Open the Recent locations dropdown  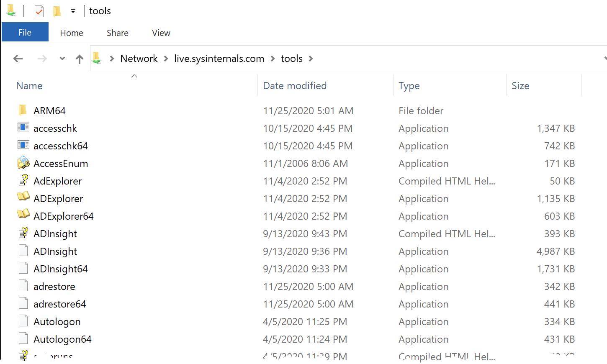[x=62, y=59]
